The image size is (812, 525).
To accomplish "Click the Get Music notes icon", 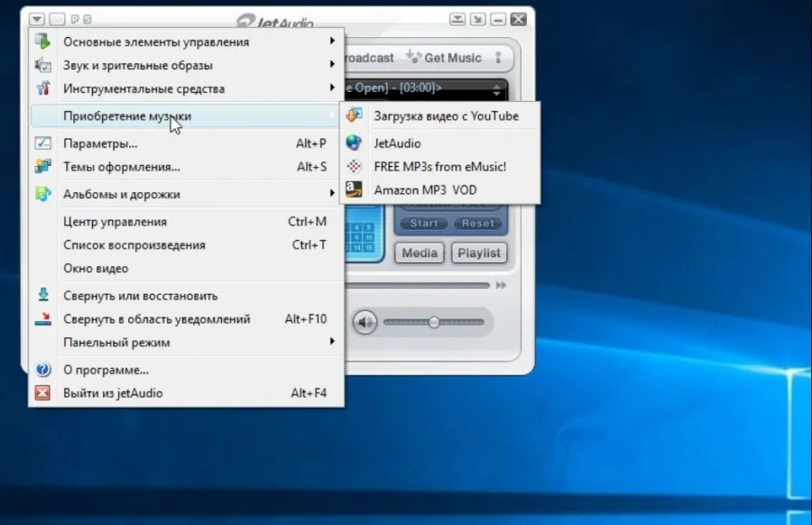I will 414,57.
